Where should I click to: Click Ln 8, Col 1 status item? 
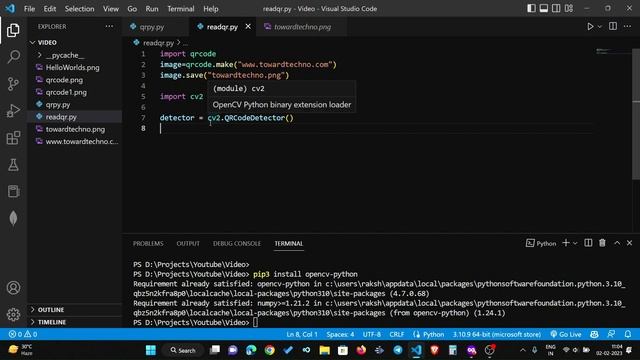coord(302,334)
